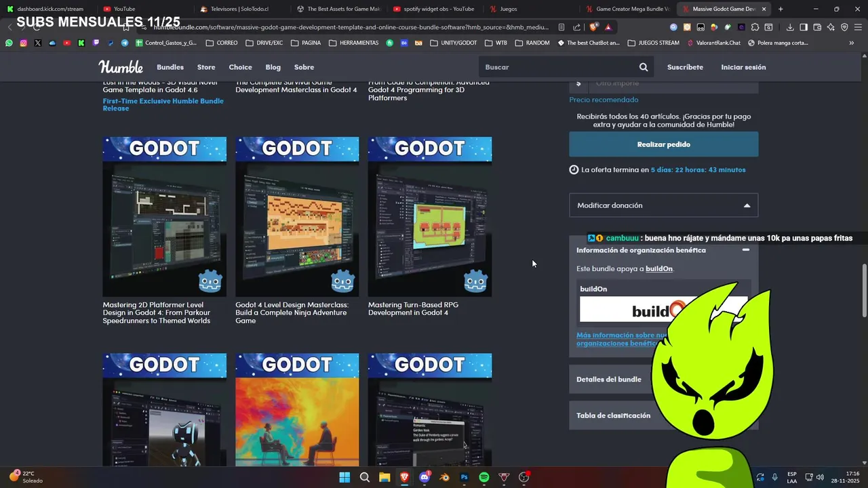Open the HERRAMIENTAS bookmarks folder
Image resolution: width=868 pixels, height=488 pixels.
coord(354,43)
